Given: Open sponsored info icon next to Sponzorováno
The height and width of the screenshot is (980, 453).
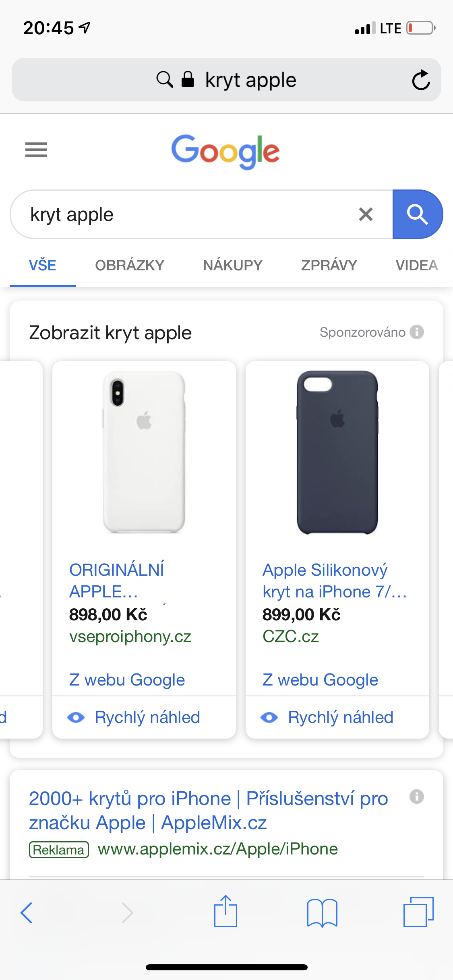Looking at the screenshot, I should [x=417, y=332].
